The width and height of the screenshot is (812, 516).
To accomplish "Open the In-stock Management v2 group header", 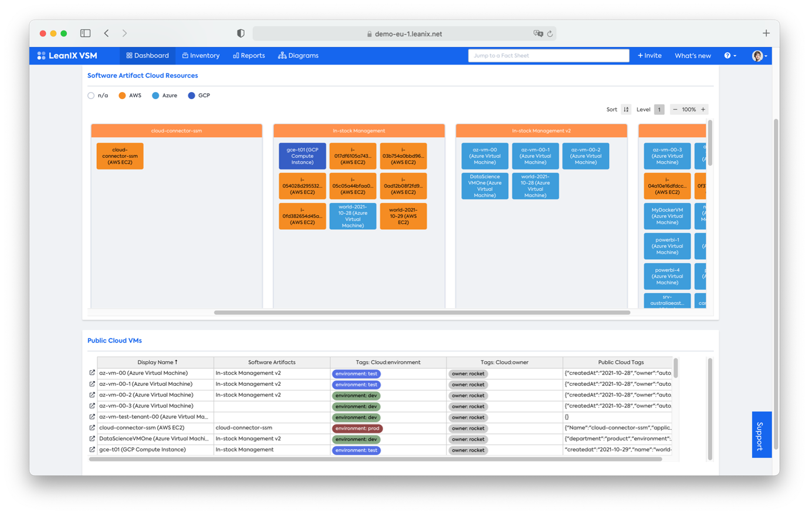I will 542,131.
